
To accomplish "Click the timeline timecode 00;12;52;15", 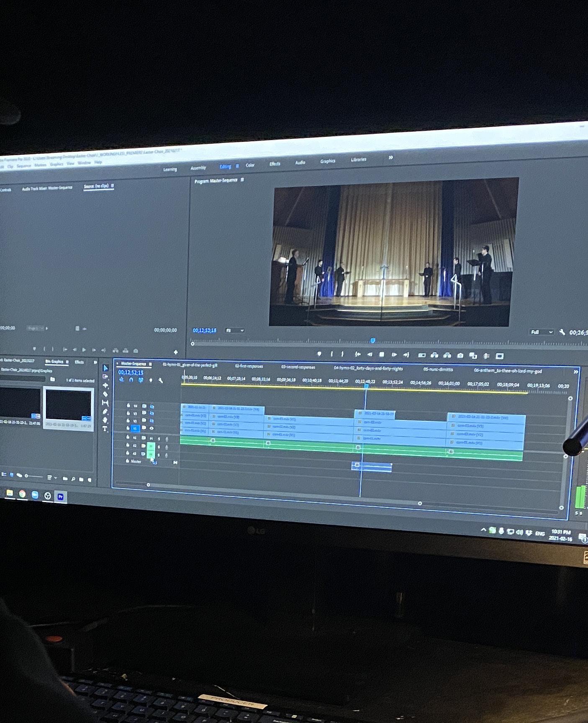I will click(131, 372).
